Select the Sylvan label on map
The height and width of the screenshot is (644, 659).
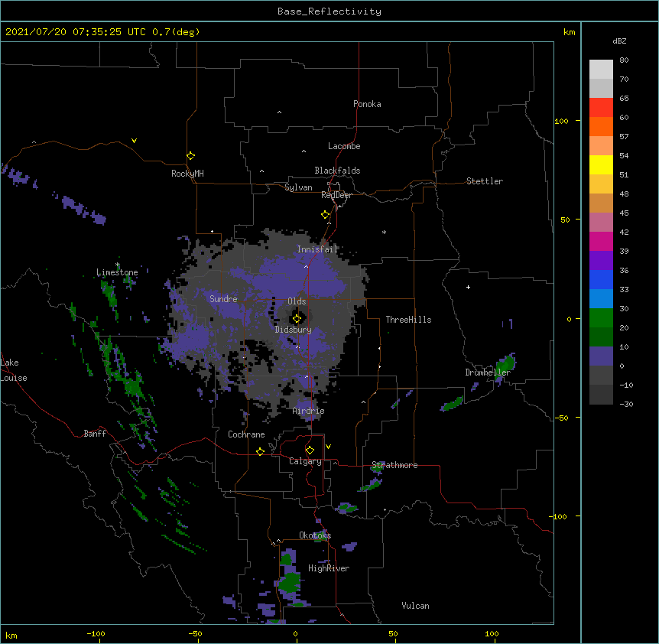click(x=298, y=187)
